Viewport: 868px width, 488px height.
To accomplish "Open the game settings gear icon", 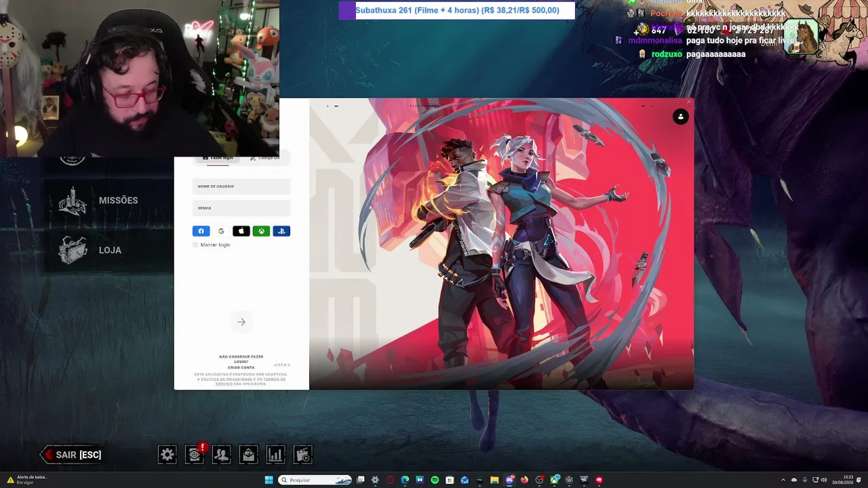I will pyautogui.click(x=167, y=455).
